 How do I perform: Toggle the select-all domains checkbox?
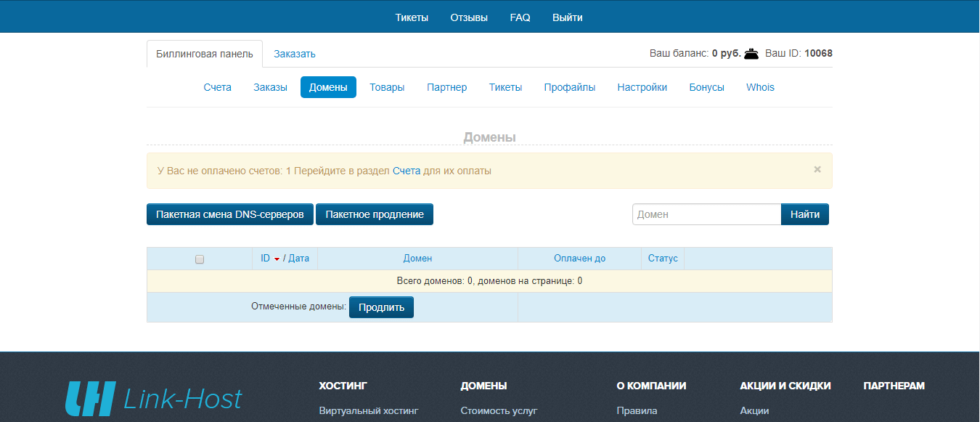[200, 259]
